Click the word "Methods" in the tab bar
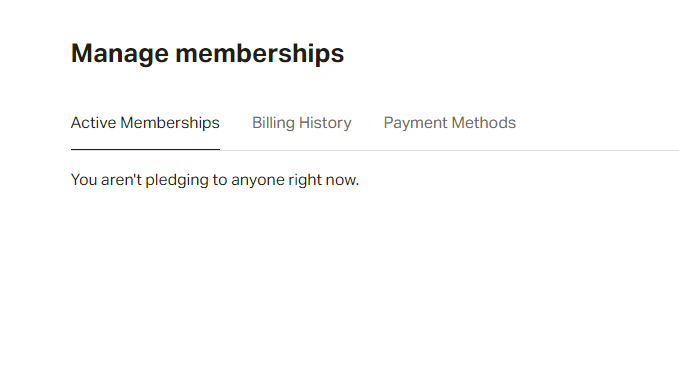The width and height of the screenshot is (679, 384). (x=484, y=123)
